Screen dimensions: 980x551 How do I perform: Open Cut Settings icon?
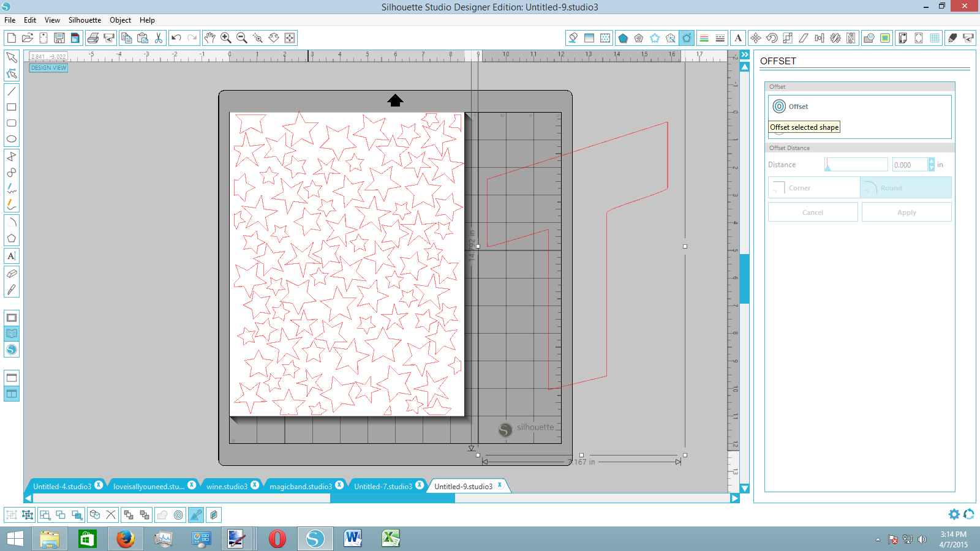tap(952, 38)
